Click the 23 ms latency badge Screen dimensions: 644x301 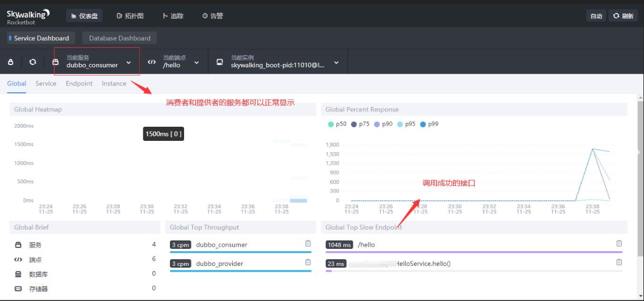(336, 264)
